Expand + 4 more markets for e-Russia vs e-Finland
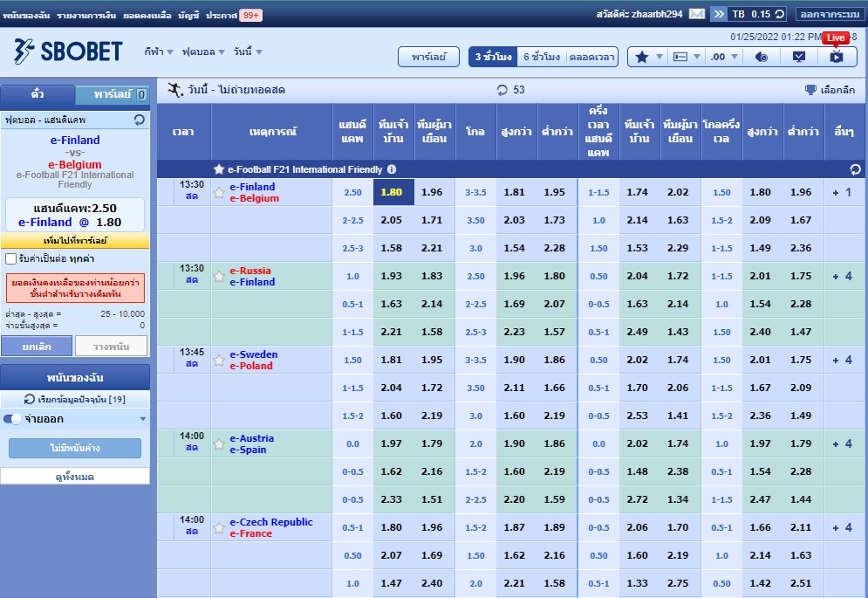868x598 pixels. [843, 276]
